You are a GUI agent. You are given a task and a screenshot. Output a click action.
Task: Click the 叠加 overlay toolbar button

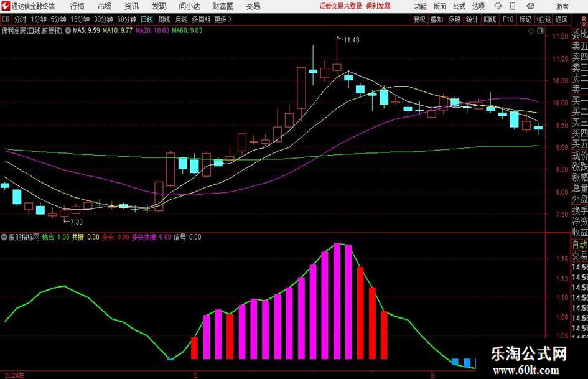pos(437,19)
